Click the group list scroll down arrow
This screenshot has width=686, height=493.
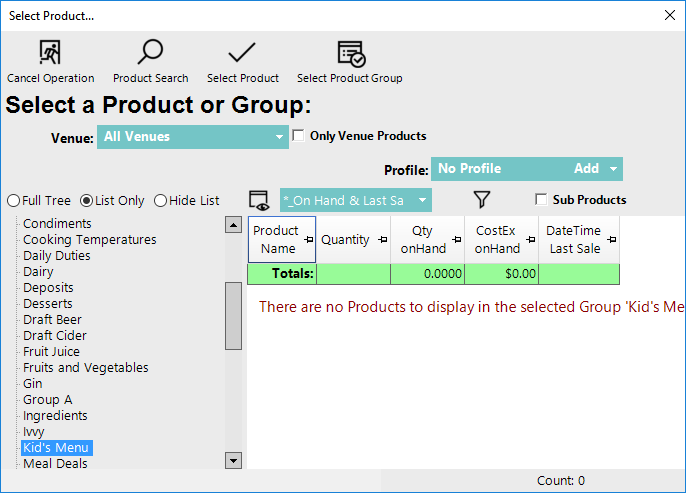pyautogui.click(x=234, y=460)
